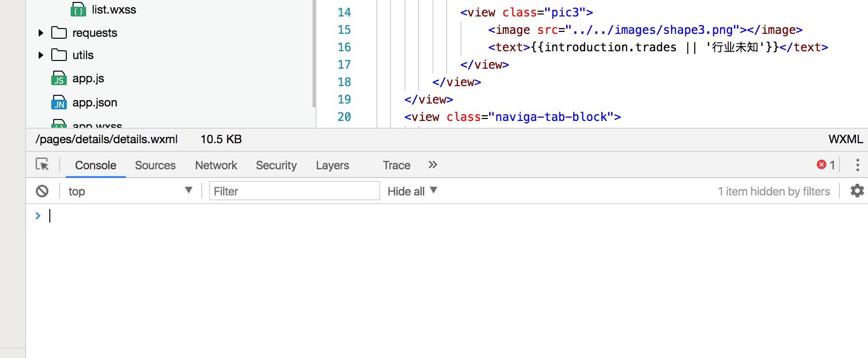Click the inspect element picker icon
The width and height of the screenshot is (868, 358).
click(x=42, y=164)
